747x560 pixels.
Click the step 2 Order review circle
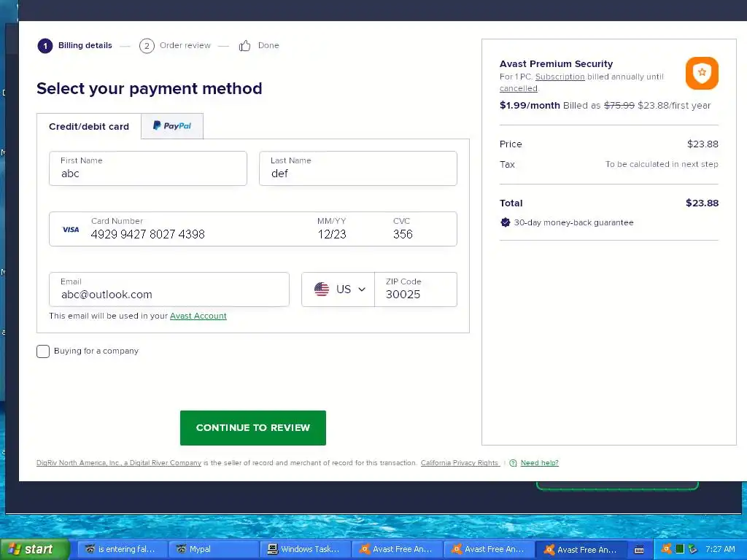(147, 46)
